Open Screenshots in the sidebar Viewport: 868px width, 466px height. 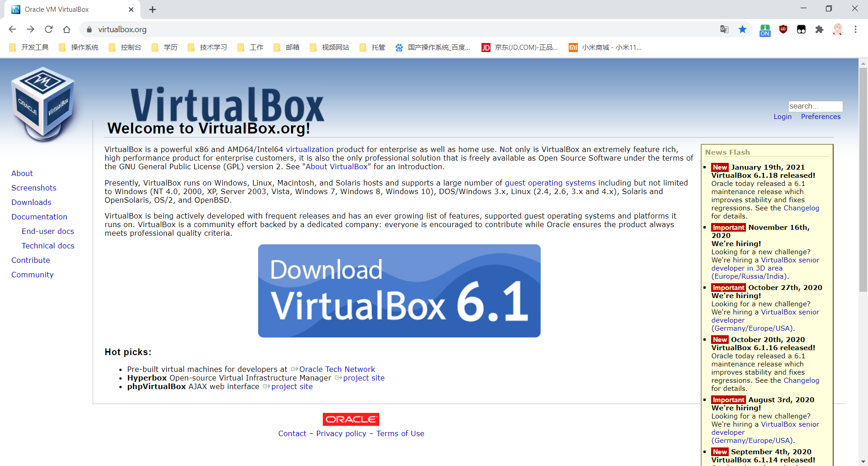pos(34,188)
